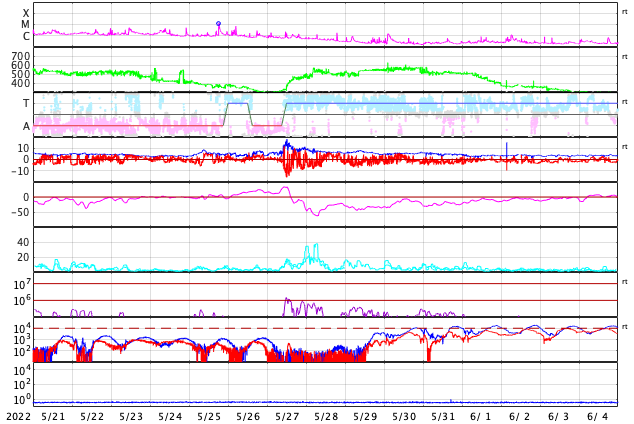Viewport: 634px width, 424px height.
Task: Click the 6/ 4 date label
Action: (598, 417)
